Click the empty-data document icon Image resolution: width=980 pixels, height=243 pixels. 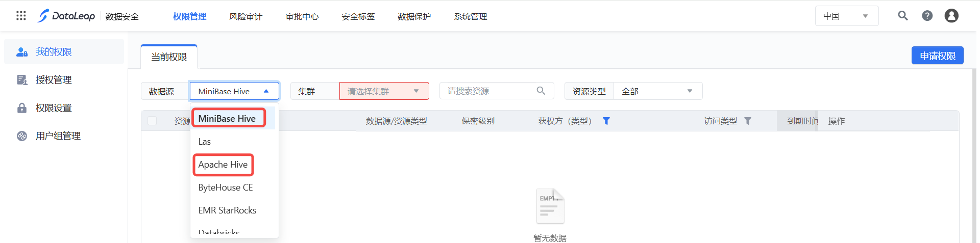pyautogui.click(x=550, y=206)
